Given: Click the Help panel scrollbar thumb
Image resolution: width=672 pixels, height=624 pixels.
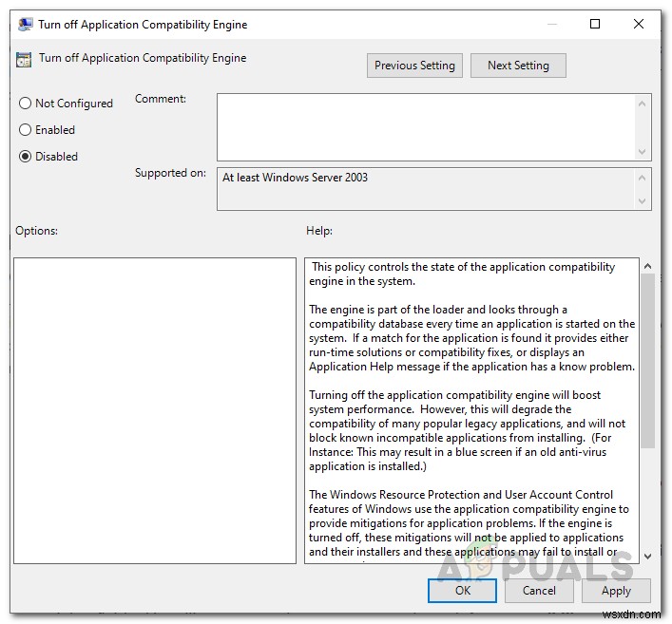Looking at the screenshot, I should point(647,361).
